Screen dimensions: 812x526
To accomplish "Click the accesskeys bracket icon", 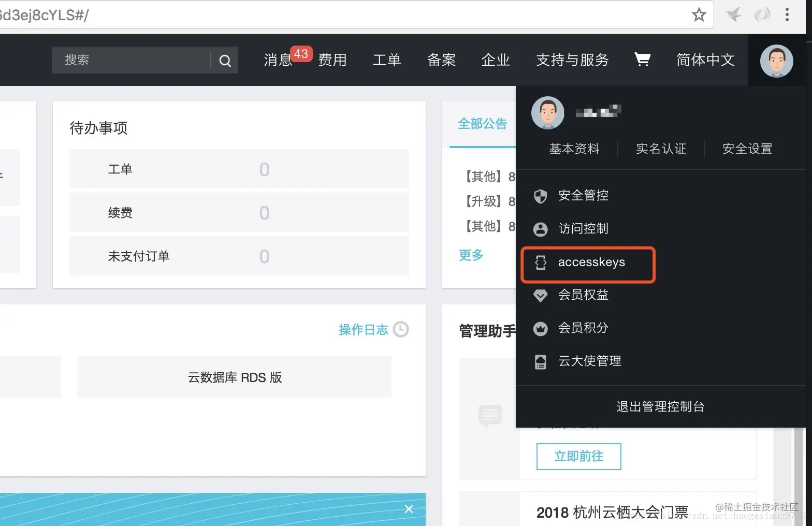I will pos(541,262).
